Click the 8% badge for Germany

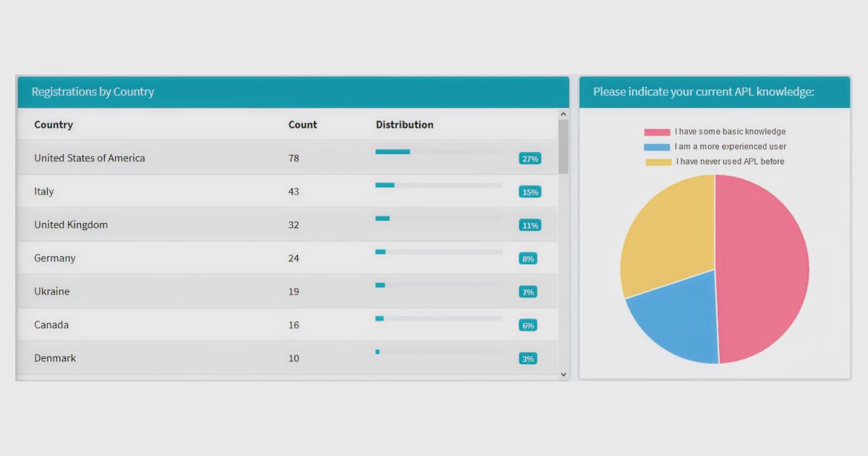528,258
